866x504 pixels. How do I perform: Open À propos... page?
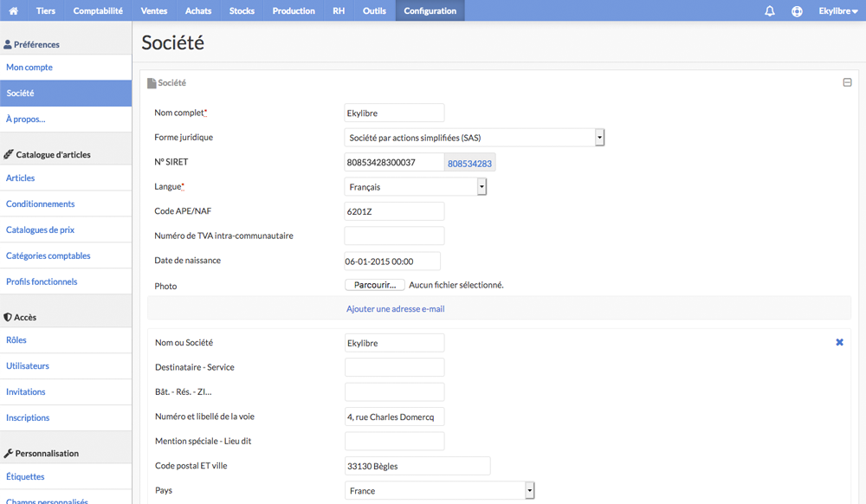tap(66, 120)
